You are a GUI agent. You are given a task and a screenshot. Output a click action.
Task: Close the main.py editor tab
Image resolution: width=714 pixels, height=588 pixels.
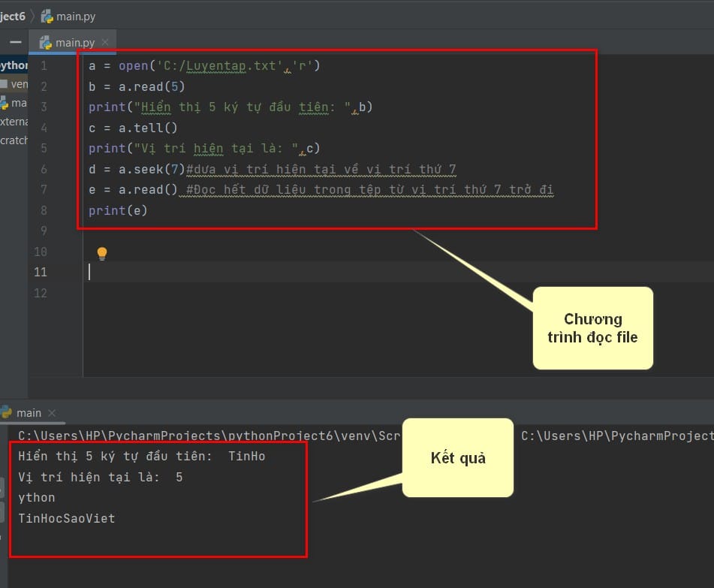[x=105, y=42]
